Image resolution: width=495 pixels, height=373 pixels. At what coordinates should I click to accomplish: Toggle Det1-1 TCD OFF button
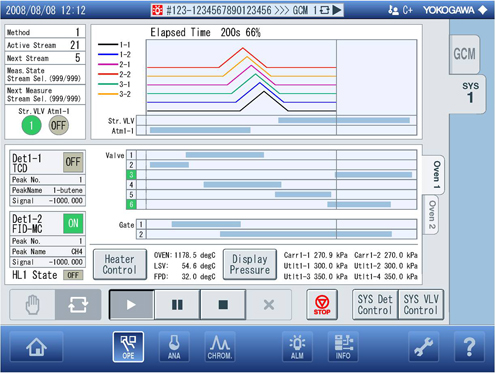pyautogui.click(x=73, y=162)
